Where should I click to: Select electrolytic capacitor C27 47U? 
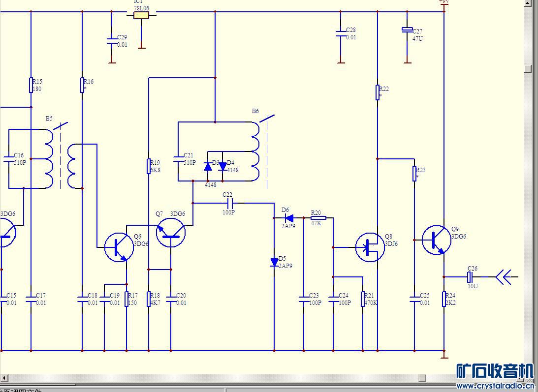[x=407, y=30]
